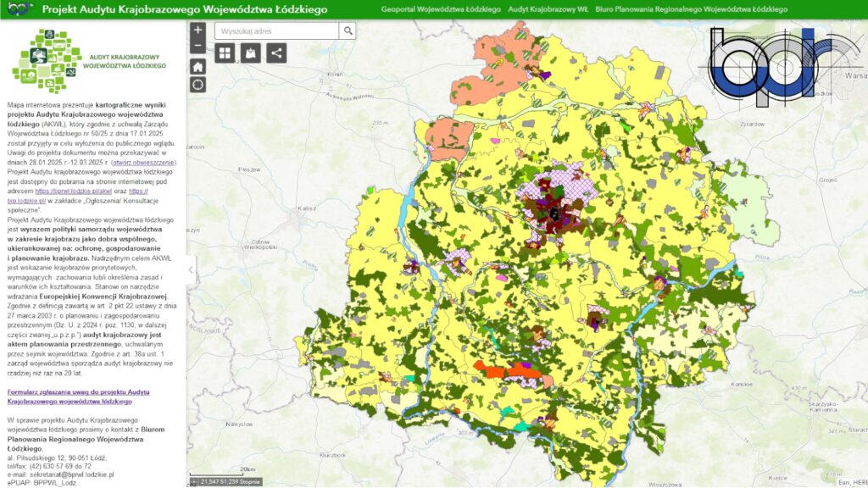This screenshot has width=868, height=488.
Task: Click the search magnifier button
Action: (x=348, y=30)
